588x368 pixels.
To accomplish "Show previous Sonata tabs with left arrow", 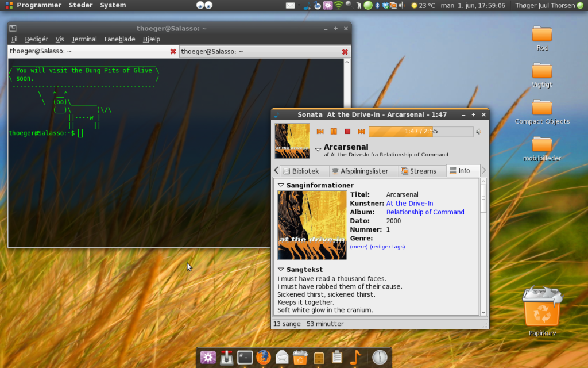I will click(x=276, y=170).
